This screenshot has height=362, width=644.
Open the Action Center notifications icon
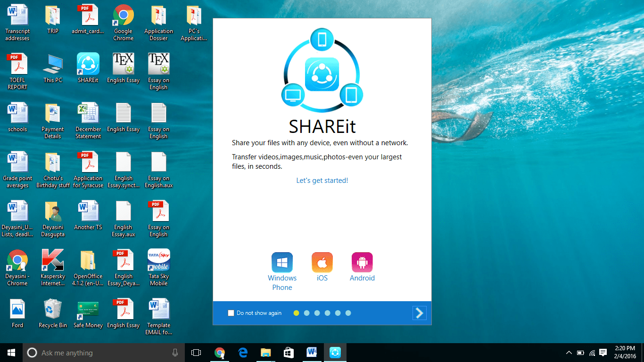(x=603, y=353)
